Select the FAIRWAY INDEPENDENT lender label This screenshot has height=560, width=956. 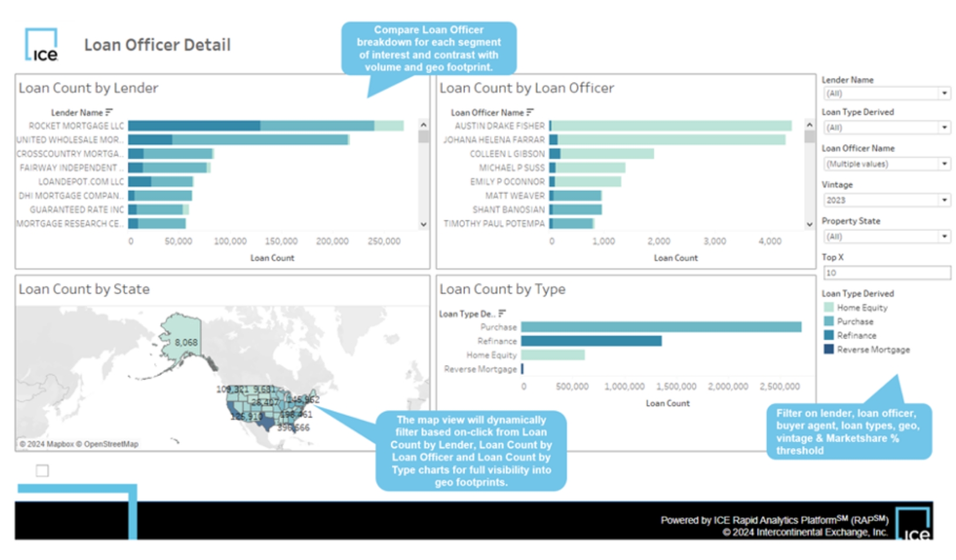point(71,168)
